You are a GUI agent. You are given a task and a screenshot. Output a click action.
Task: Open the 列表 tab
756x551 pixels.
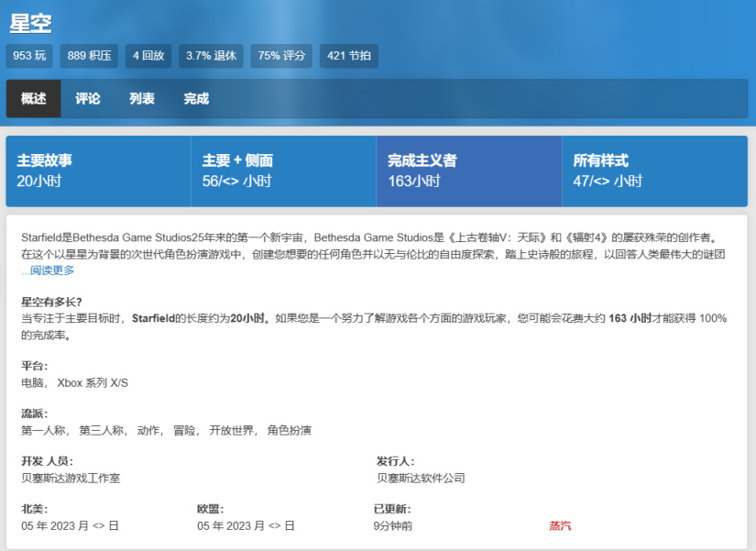pos(142,99)
